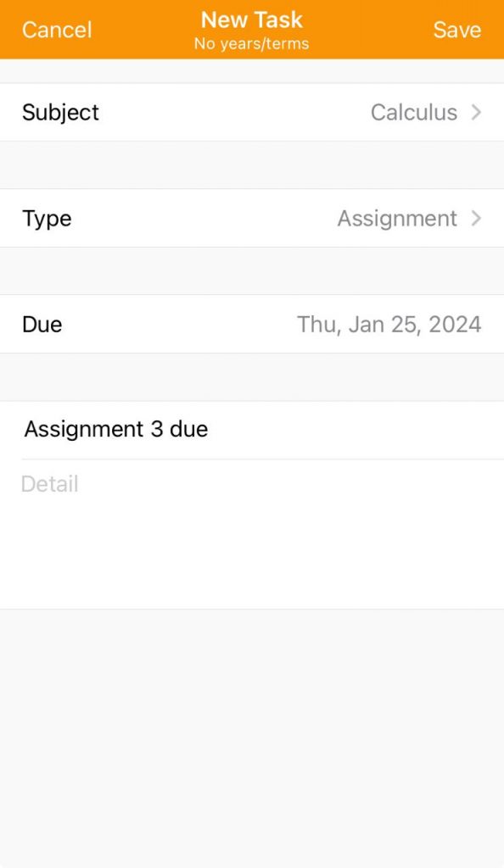Tap the New Task header title
This screenshot has width=504, height=868.
click(252, 19)
